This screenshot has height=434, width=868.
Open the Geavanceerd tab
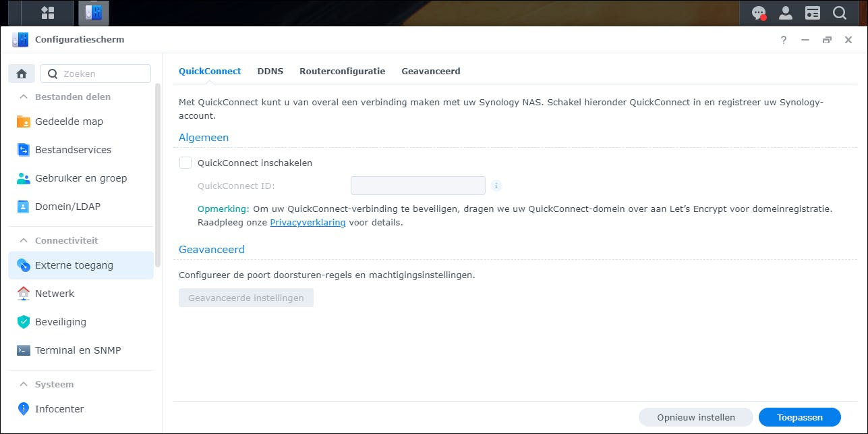pyautogui.click(x=431, y=71)
